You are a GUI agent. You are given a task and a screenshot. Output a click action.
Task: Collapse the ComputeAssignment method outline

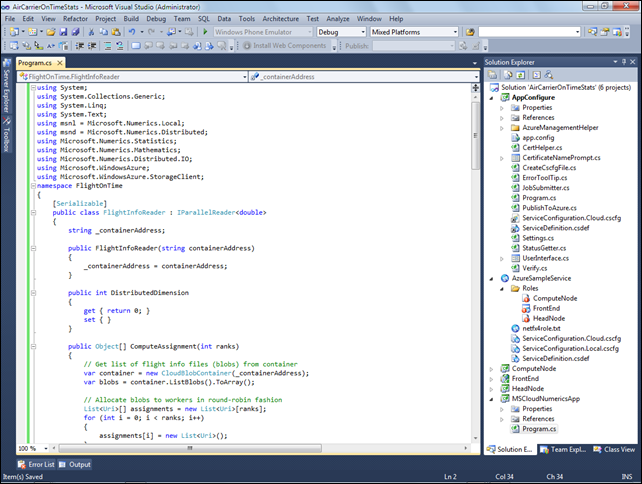tap(33, 346)
